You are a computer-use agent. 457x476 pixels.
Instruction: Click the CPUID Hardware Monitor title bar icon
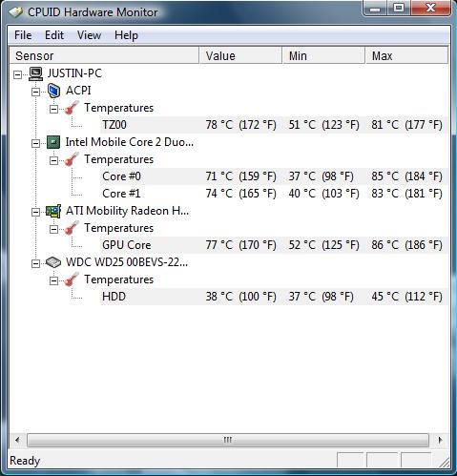coord(15,12)
